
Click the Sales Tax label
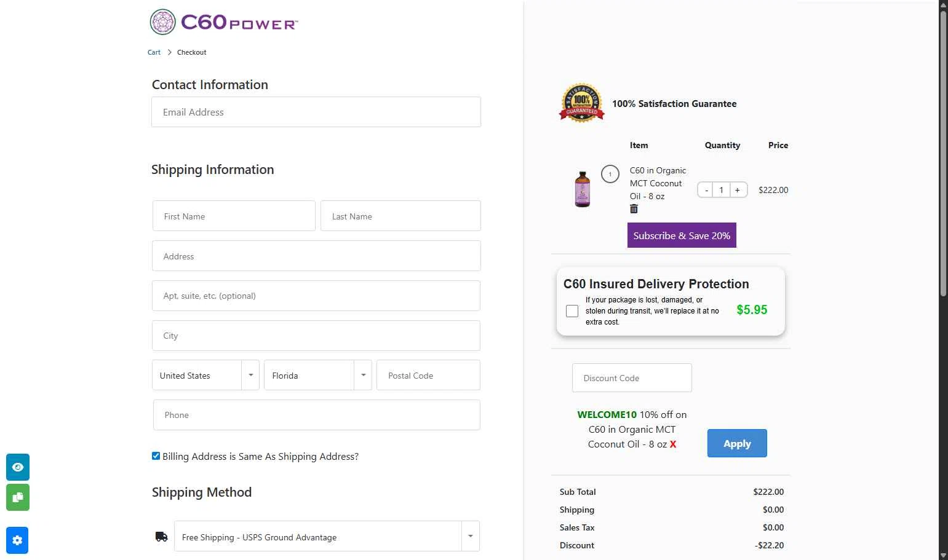pyautogui.click(x=577, y=527)
